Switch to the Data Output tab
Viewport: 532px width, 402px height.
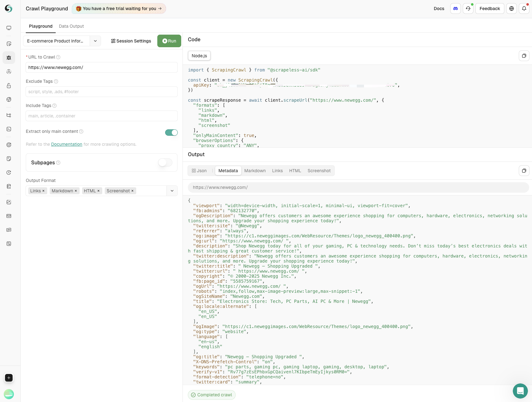pos(71,26)
